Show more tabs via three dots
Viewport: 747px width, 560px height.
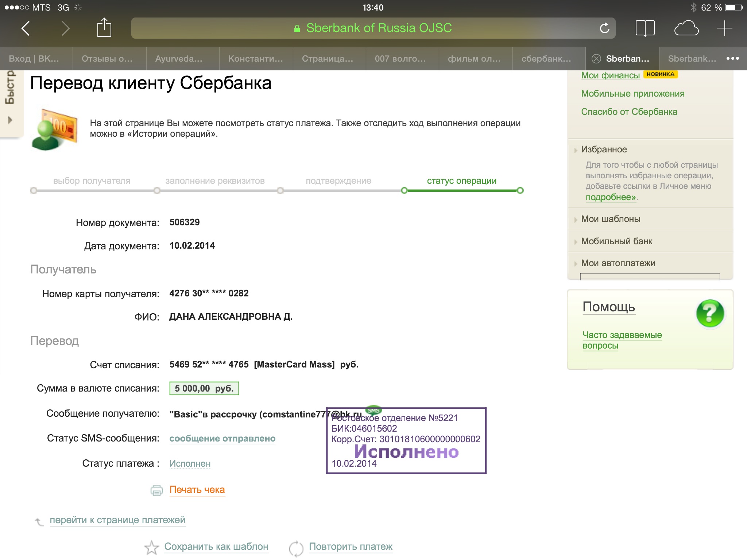click(732, 59)
